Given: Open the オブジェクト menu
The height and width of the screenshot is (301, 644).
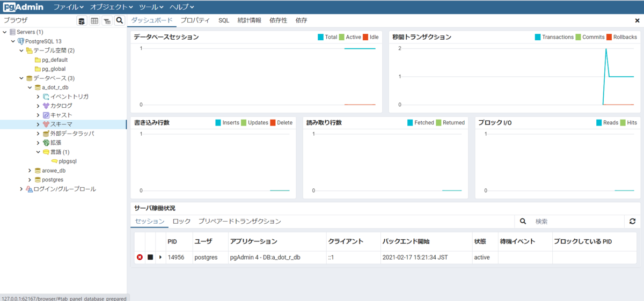Looking at the screenshot, I should pyautogui.click(x=111, y=7).
